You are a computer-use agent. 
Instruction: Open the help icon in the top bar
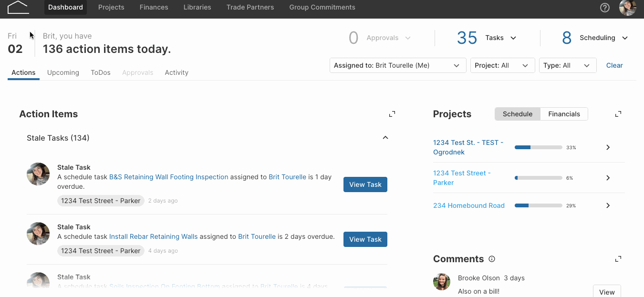(x=604, y=8)
